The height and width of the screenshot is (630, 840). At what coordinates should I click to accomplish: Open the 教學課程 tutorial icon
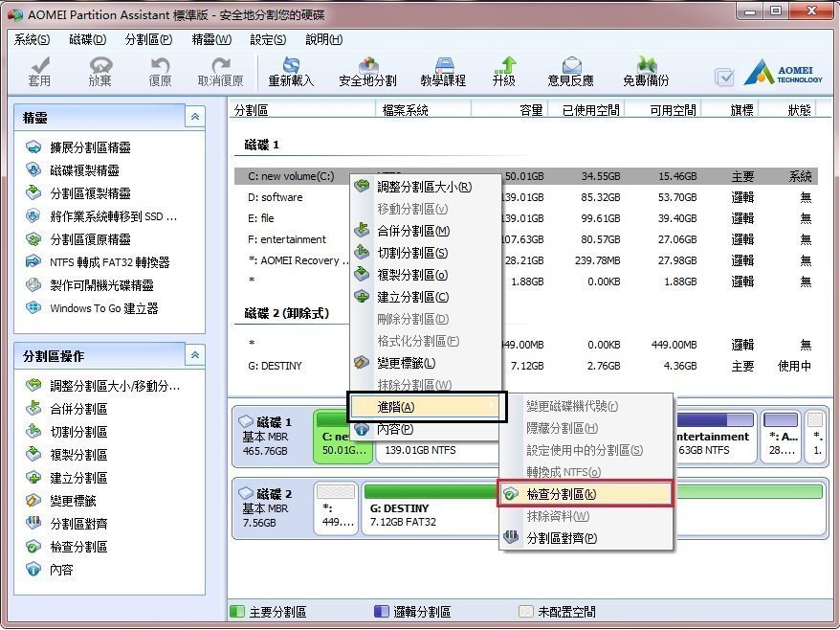pos(443,72)
